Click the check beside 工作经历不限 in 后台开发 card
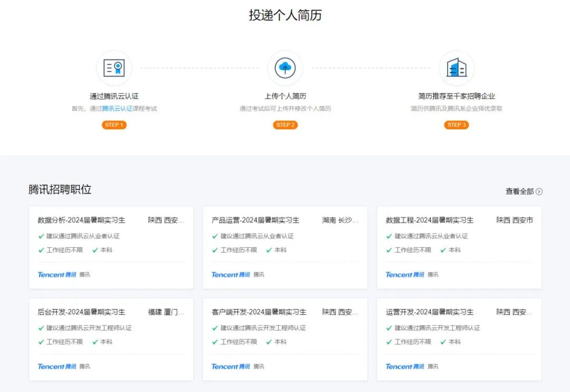This screenshot has height=392, width=570. [41, 342]
